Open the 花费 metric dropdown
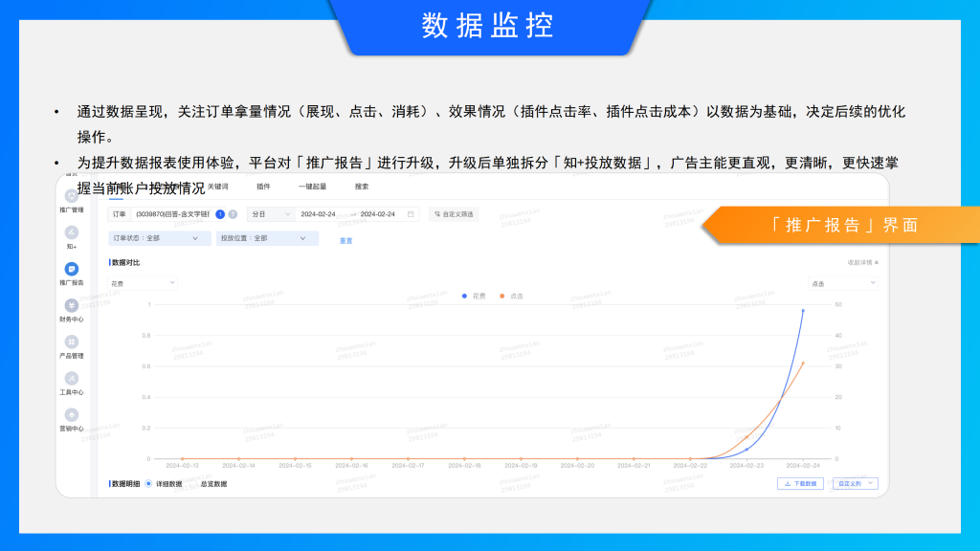Image resolution: width=980 pixels, height=551 pixels. 143,283
